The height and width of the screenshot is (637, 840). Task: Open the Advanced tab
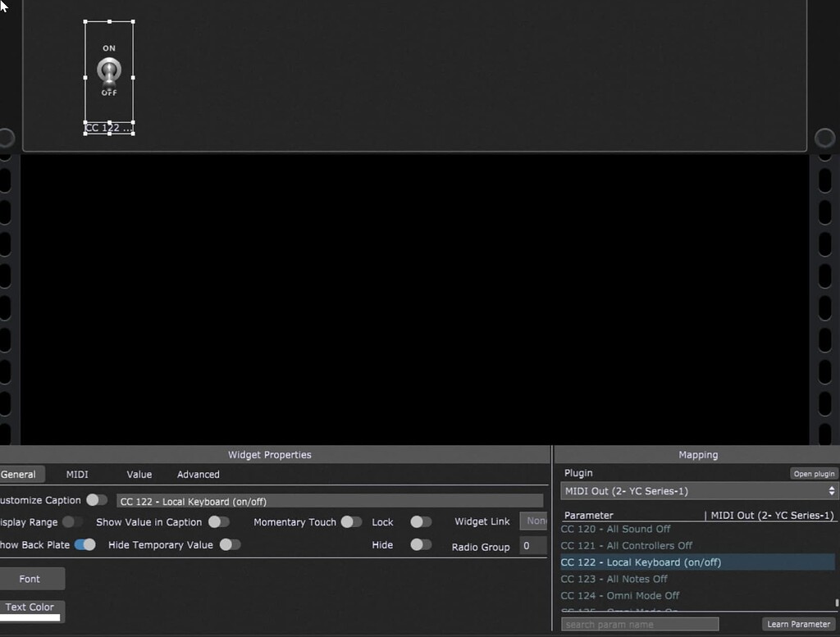click(x=199, y=475)
